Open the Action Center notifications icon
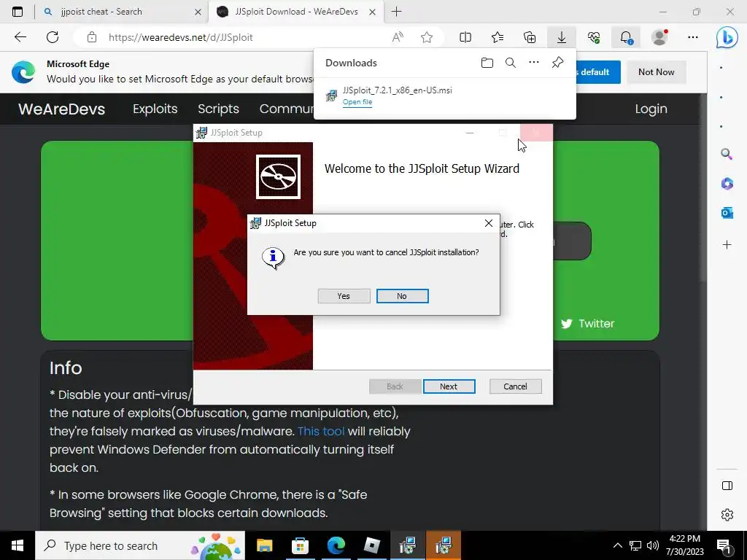 tap(724, 545)
